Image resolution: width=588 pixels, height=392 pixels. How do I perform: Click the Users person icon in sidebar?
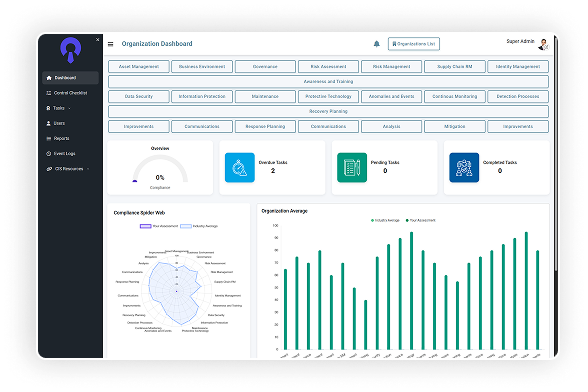pos(48,123)
